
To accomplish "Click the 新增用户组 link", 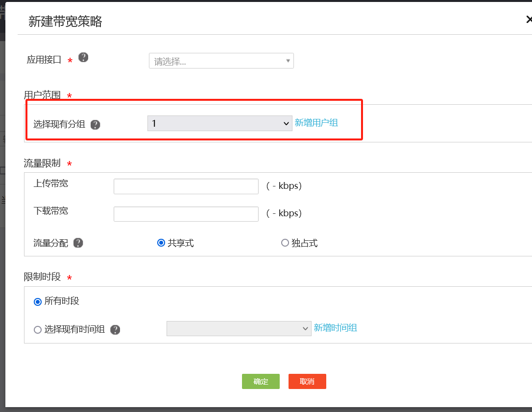I will (316, 123).
